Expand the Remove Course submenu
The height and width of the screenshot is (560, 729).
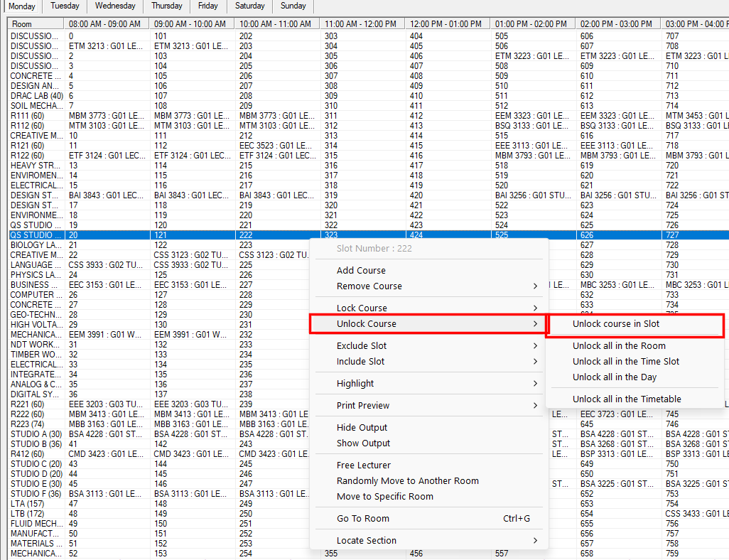[428, 286]
